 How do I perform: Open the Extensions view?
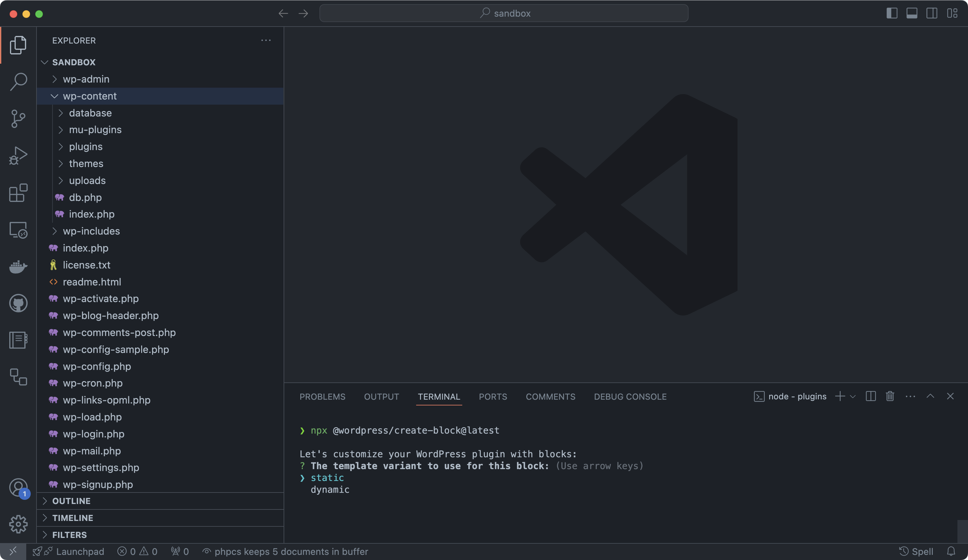(x=18, y=192)
